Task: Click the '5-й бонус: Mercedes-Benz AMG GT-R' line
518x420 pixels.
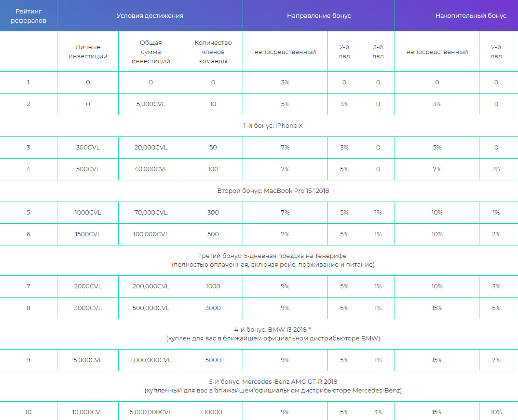Action: tap(273, 382)
